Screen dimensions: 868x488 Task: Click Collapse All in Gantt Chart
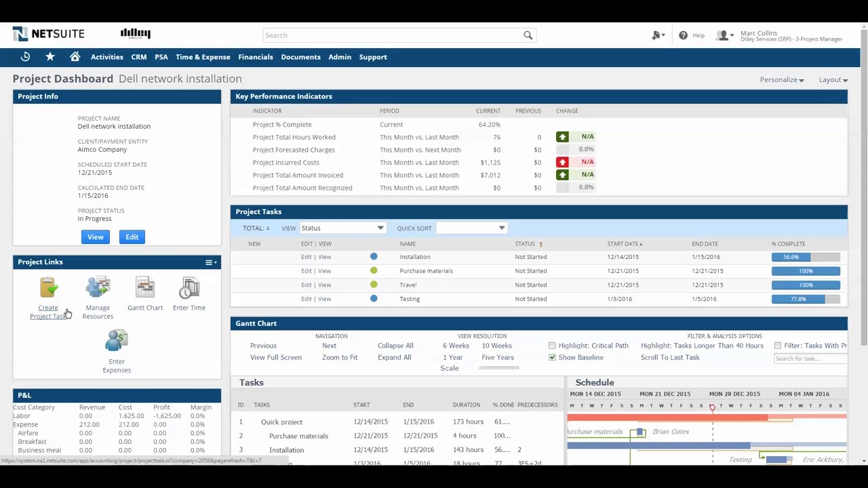pos(395,346)
